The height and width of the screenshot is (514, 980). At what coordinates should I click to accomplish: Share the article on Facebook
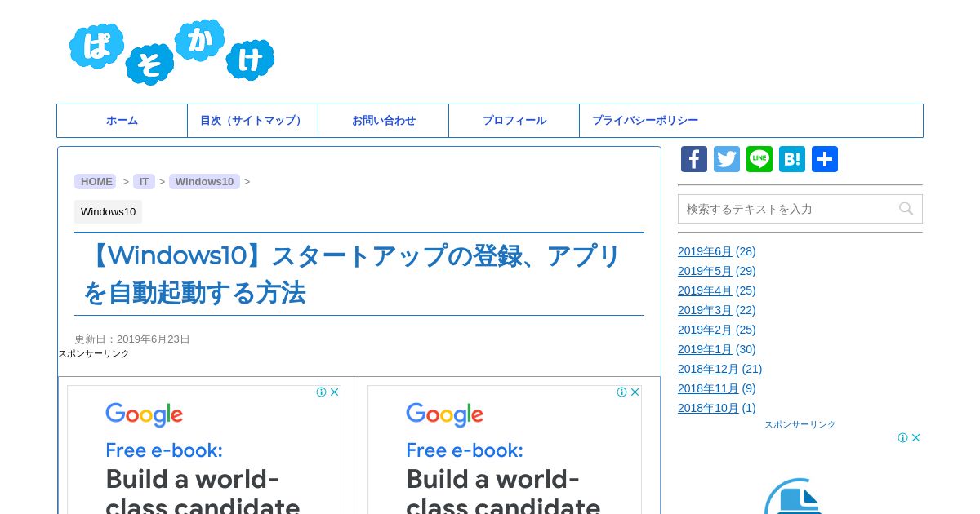coord(694,159)
